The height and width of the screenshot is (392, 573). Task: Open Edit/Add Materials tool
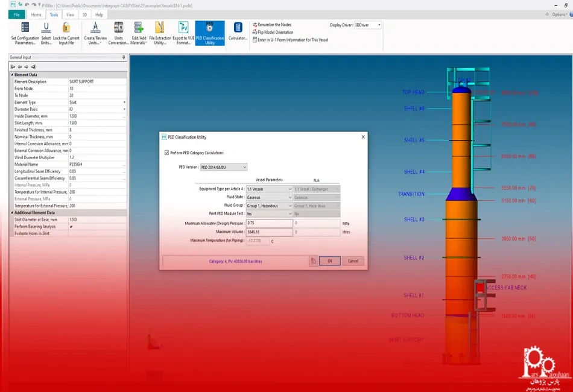click(x=139, y=33)
